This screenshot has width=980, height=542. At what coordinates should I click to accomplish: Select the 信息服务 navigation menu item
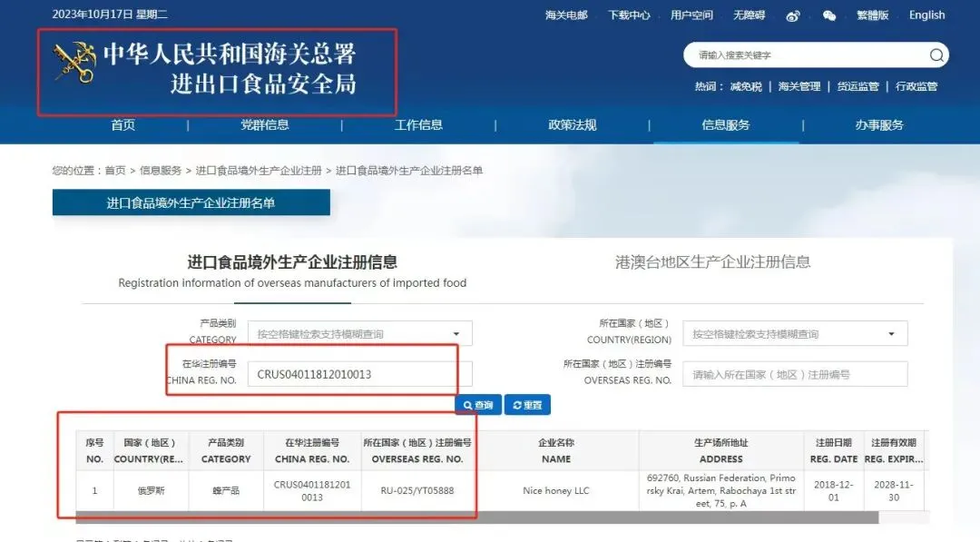tap(726, 124)
